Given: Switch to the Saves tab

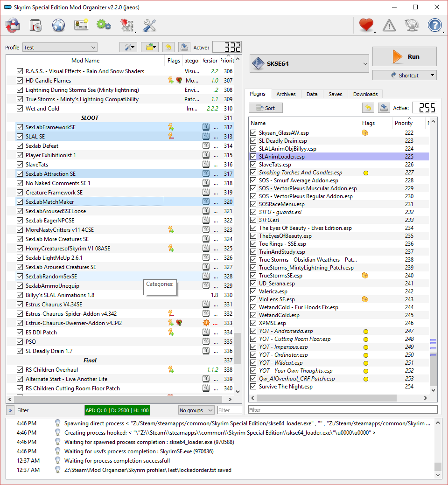Looking at the screenshot, I should pyautogui.click(x=336, y=94).
